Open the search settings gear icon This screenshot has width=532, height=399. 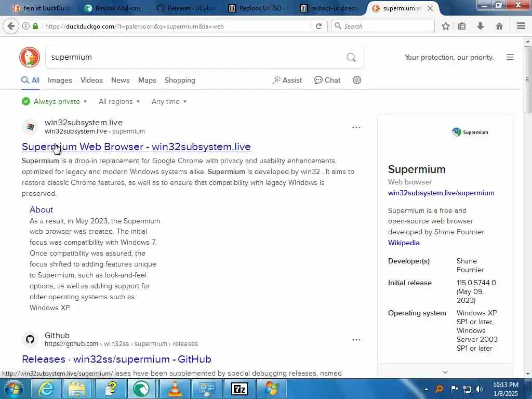pos(356,80)
